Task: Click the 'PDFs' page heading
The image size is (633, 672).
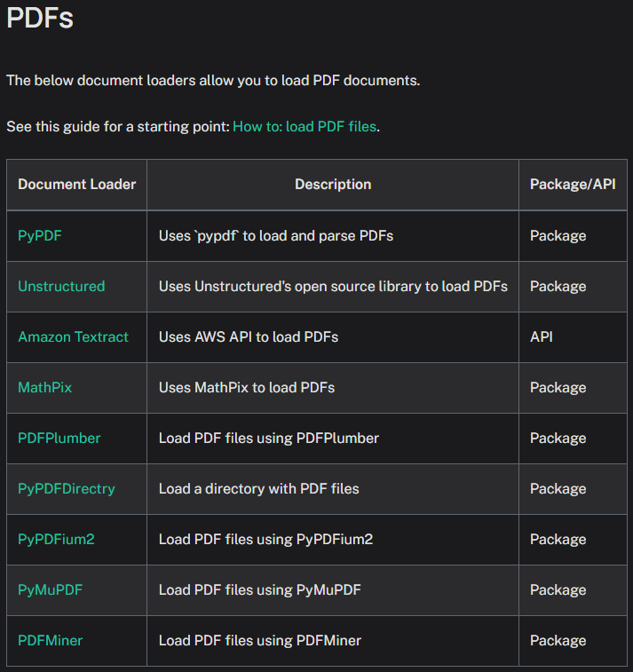Action: (x=40, y=19)
